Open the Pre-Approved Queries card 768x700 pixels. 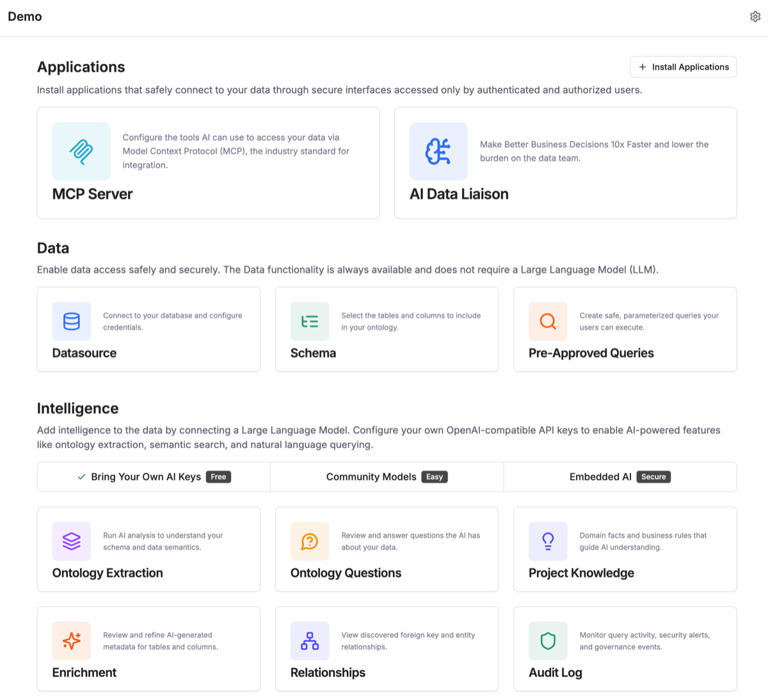coord(625,330)
